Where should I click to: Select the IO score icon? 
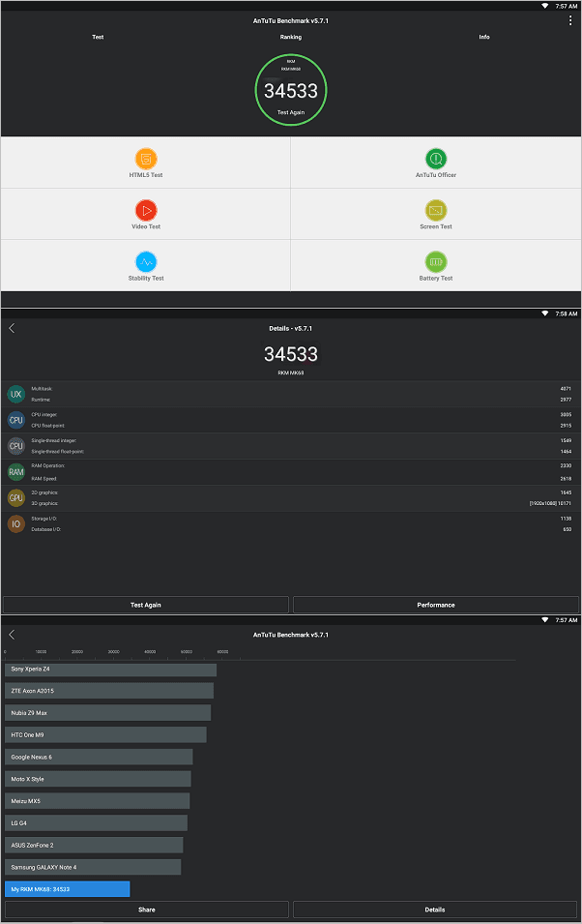coord(15,523)
